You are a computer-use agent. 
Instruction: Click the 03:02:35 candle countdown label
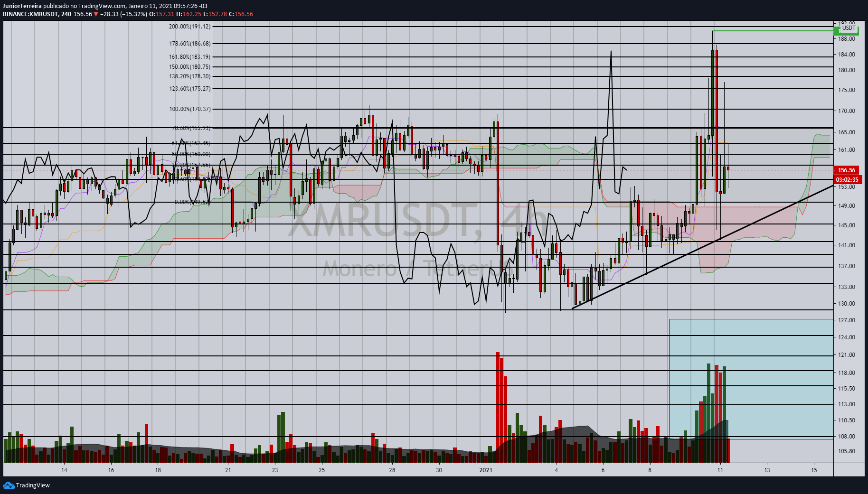point(848,180)
